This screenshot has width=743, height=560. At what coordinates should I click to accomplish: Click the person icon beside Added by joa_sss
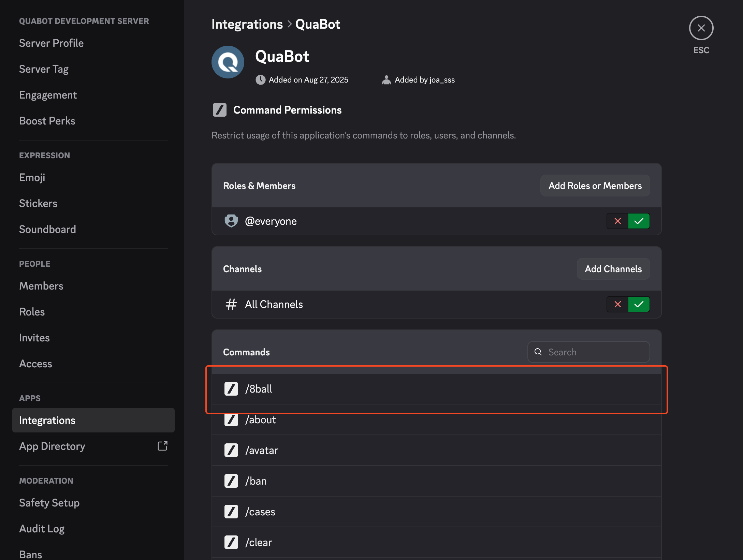386,80
